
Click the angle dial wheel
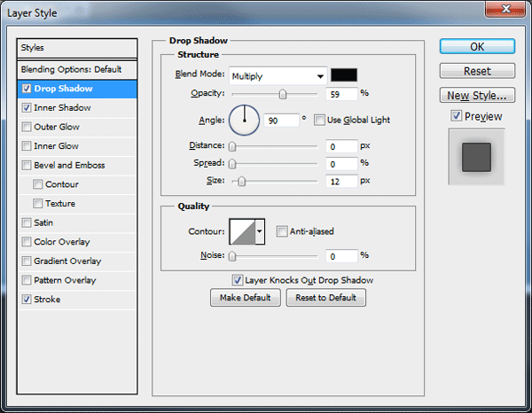coord(245,120)
